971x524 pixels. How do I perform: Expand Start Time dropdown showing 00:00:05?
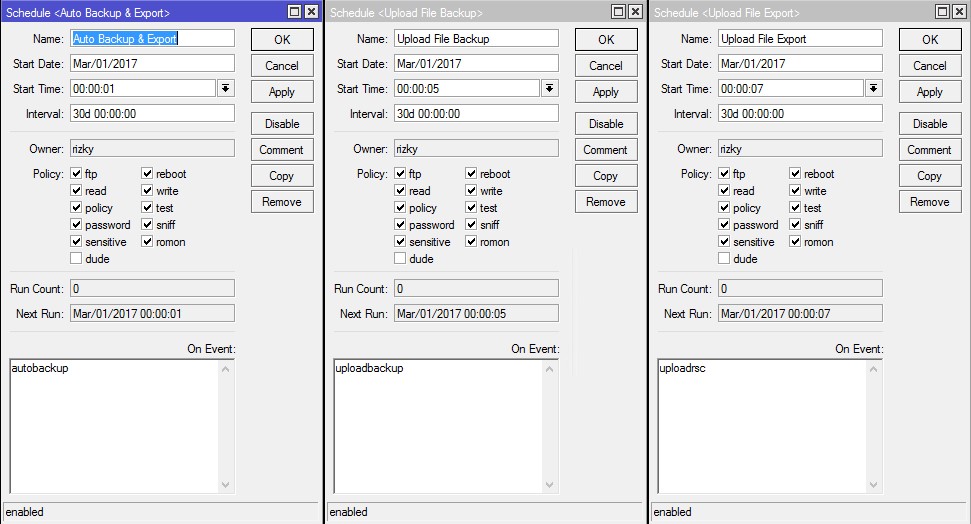tap(549, 88)
